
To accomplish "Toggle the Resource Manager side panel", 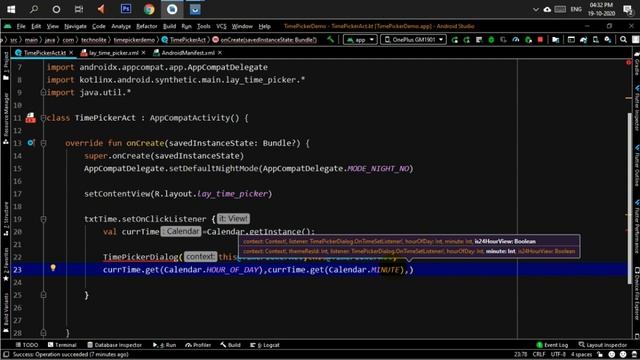I will pos(6,119).
